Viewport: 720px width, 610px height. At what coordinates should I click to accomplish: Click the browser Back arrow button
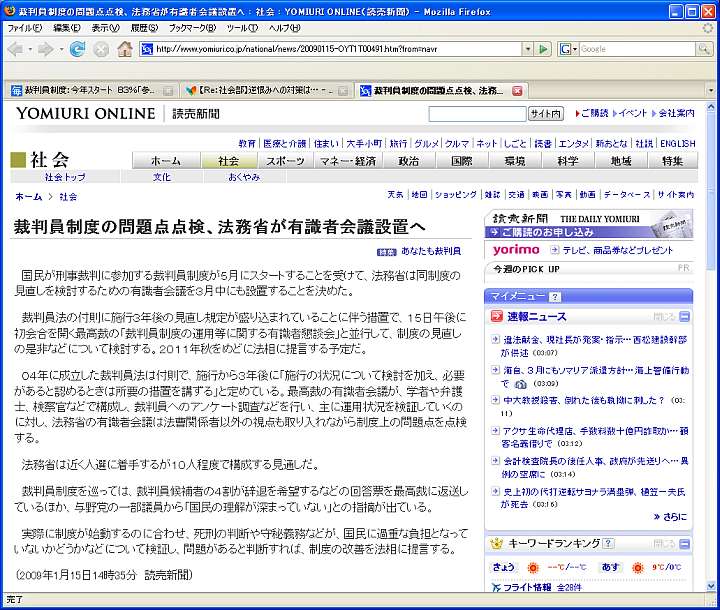(x=18, y=48)
